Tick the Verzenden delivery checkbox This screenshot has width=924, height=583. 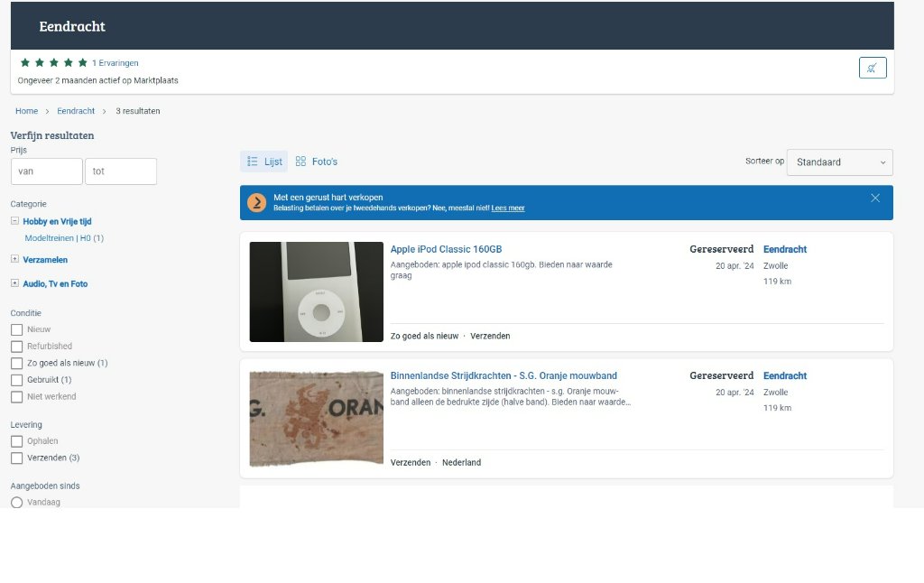(16, 458)
